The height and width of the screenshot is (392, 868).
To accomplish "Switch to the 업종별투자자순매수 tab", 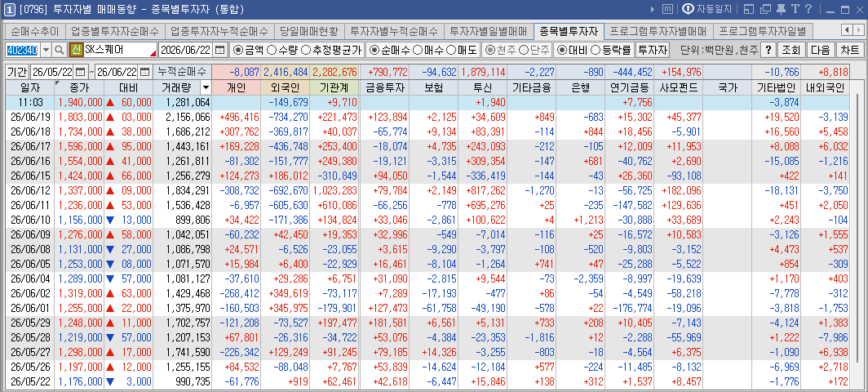I will [115, 30].
